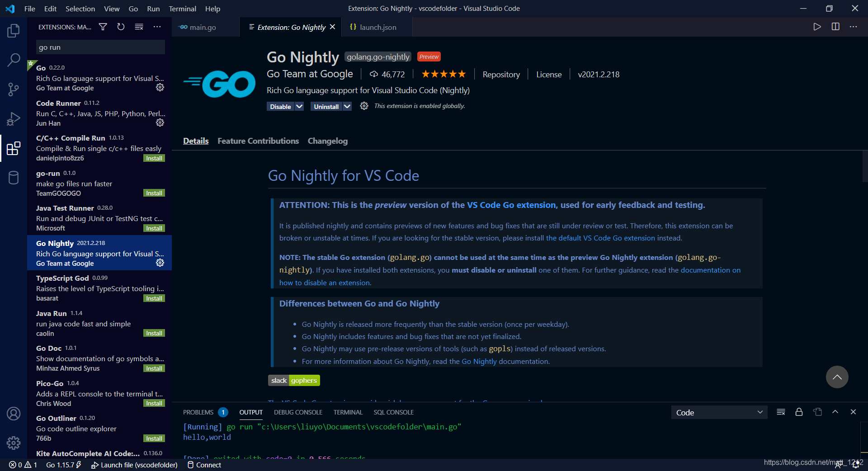
Task: Open the Accounts icon in activity bar
Action: click(x=14, y=414)
